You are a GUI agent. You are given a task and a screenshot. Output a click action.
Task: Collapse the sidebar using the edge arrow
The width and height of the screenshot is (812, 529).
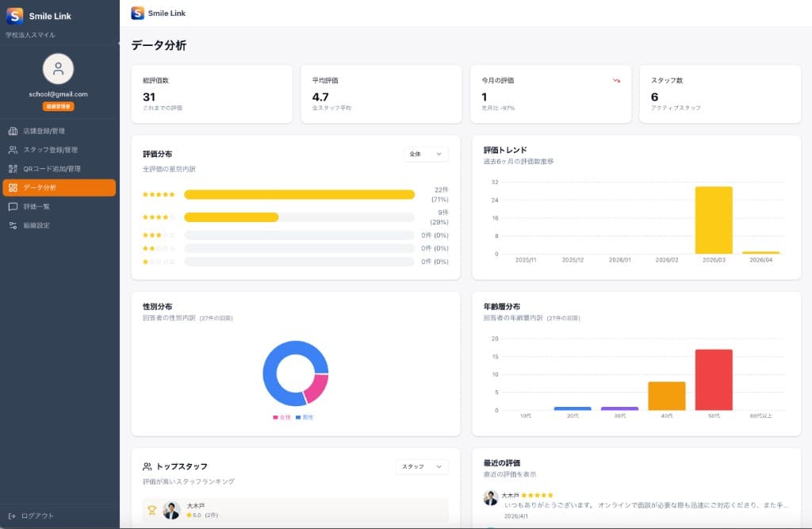[119, 43]
